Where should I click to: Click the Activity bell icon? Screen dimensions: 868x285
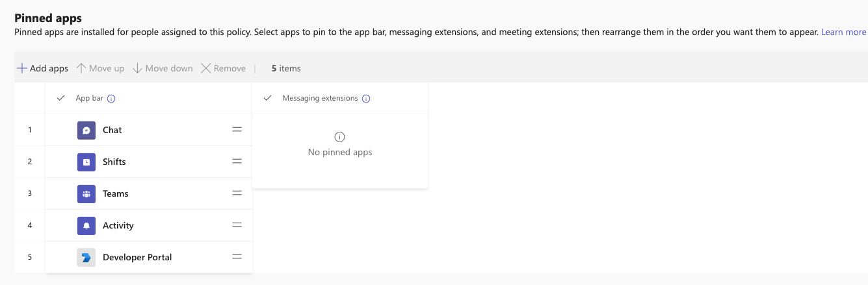click(x=86, y=226)
